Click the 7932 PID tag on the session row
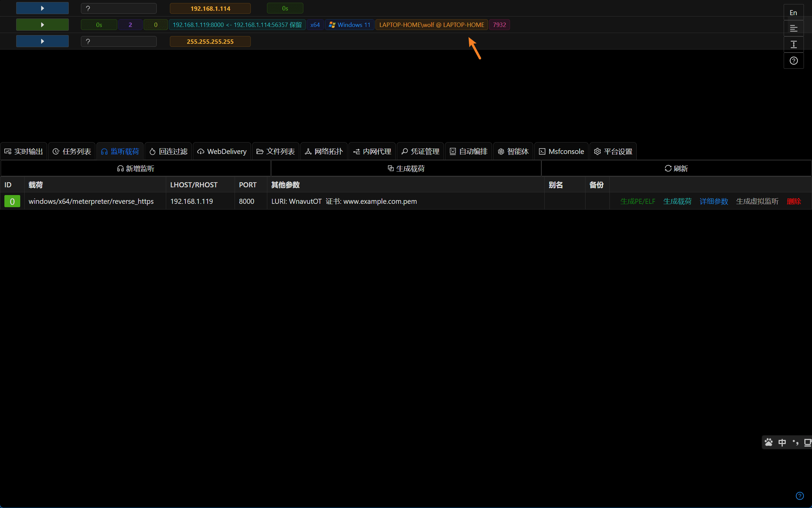The height and width of the screenshot is (508, 812). 499,25
